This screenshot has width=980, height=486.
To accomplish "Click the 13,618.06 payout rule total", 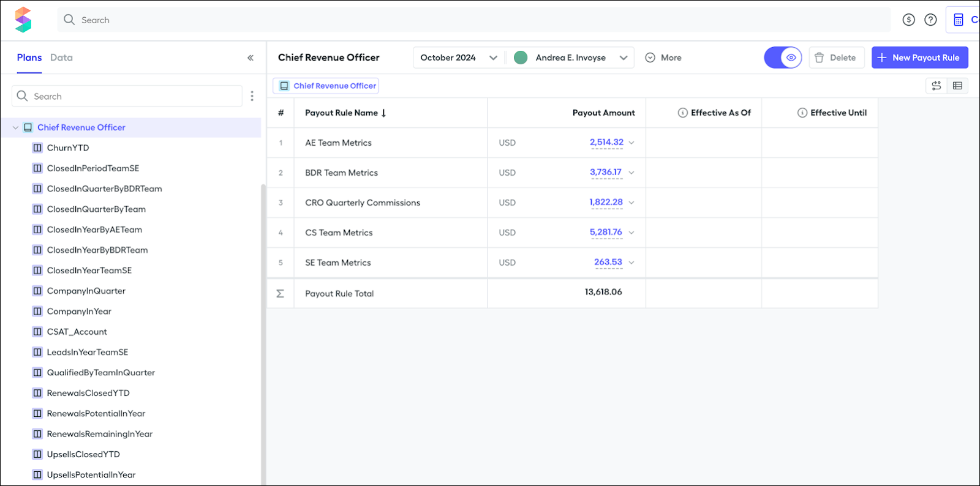I will point(603,292).
